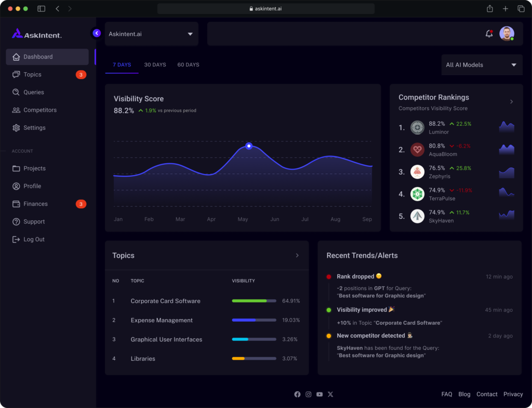This screenshot has height=408, width=532.
Task: Switch to the 60 DAYS tab
Action: (188, 64)
